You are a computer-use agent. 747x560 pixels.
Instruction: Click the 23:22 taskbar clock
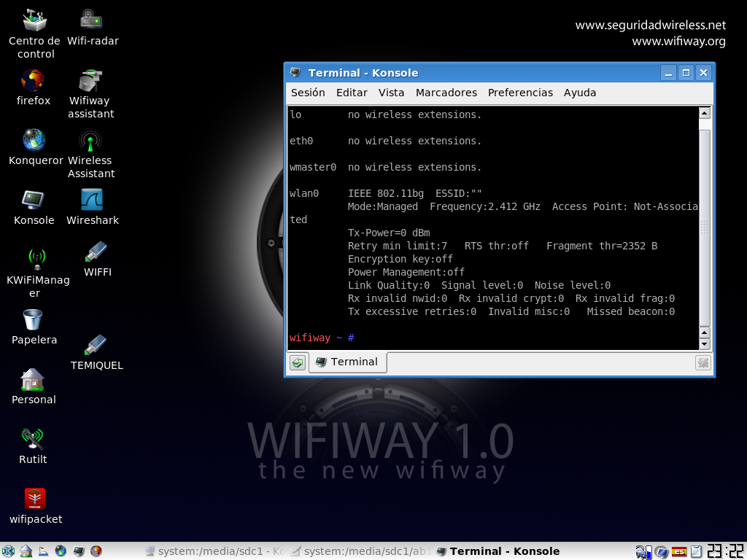[x=724, y=551]
